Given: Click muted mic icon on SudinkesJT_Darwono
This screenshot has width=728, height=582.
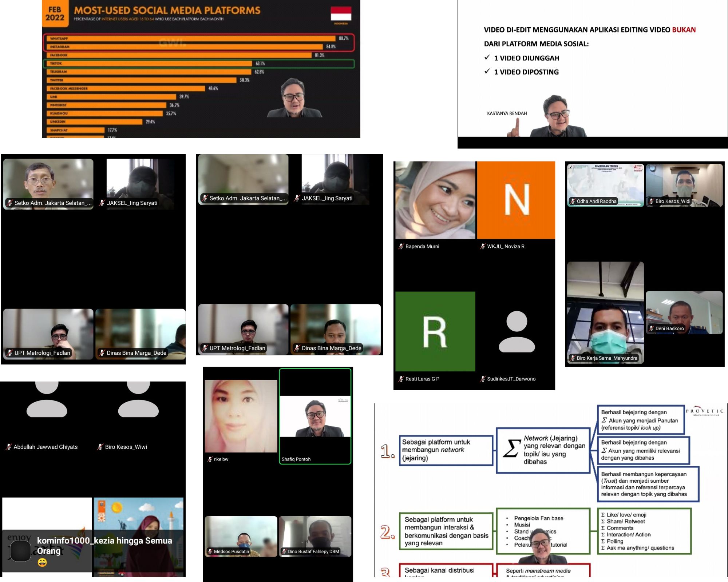Looking at the screenshot, I should click(x=483, y=379).
